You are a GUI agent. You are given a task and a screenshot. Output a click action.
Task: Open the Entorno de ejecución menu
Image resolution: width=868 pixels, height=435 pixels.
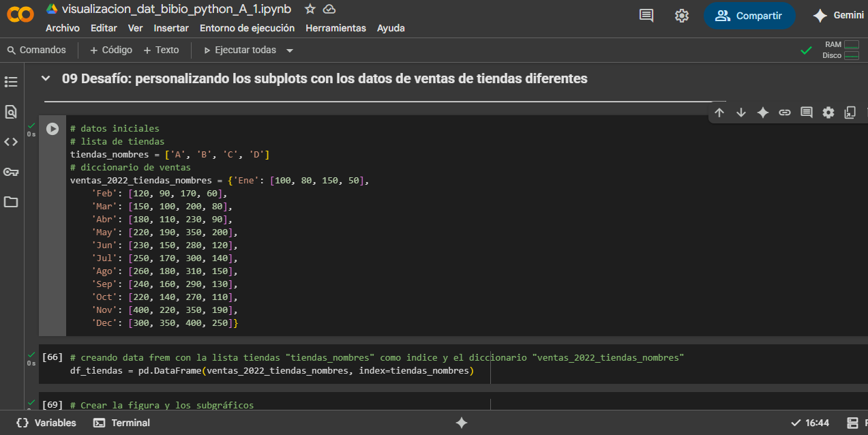pyautogui.click(x=247, y=28)
